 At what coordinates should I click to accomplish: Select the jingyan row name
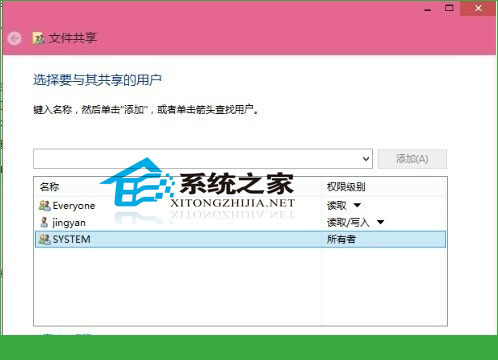69,223
